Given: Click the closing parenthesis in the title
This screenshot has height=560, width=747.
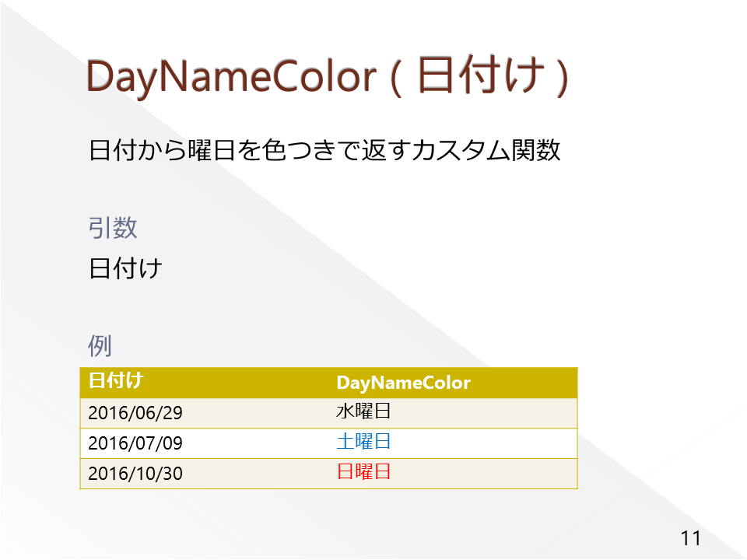Looking at the screenshot, I should 563,78.
